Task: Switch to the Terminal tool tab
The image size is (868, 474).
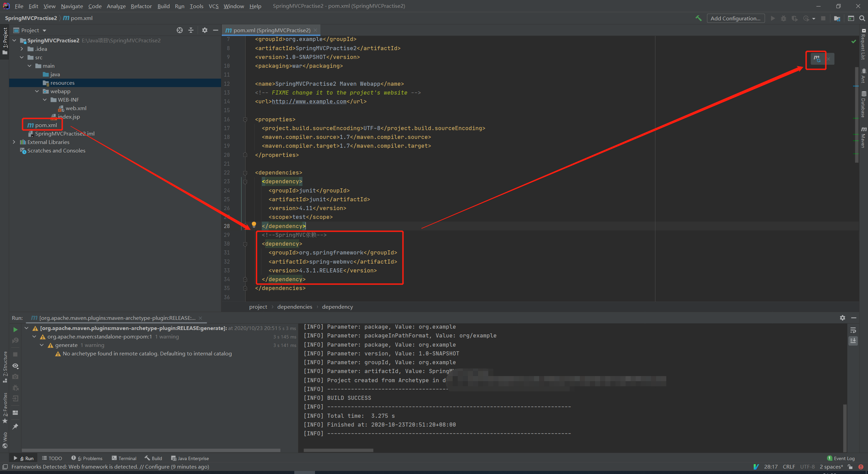Action: pos(124,458)
